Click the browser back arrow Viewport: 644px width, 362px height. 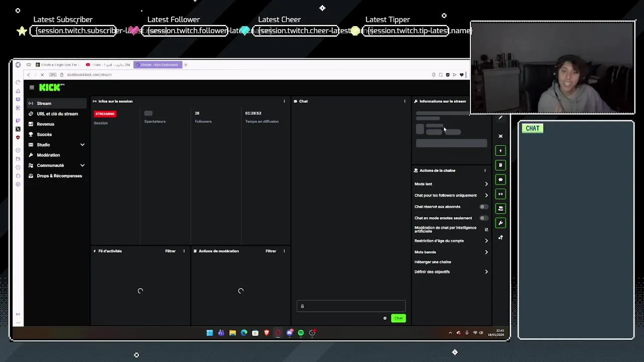click(29, 74)
